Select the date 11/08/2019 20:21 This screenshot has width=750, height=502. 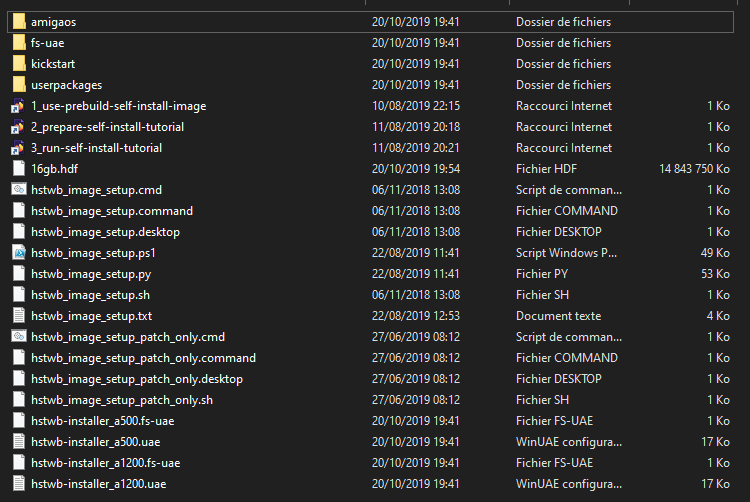tap(416, 148)
